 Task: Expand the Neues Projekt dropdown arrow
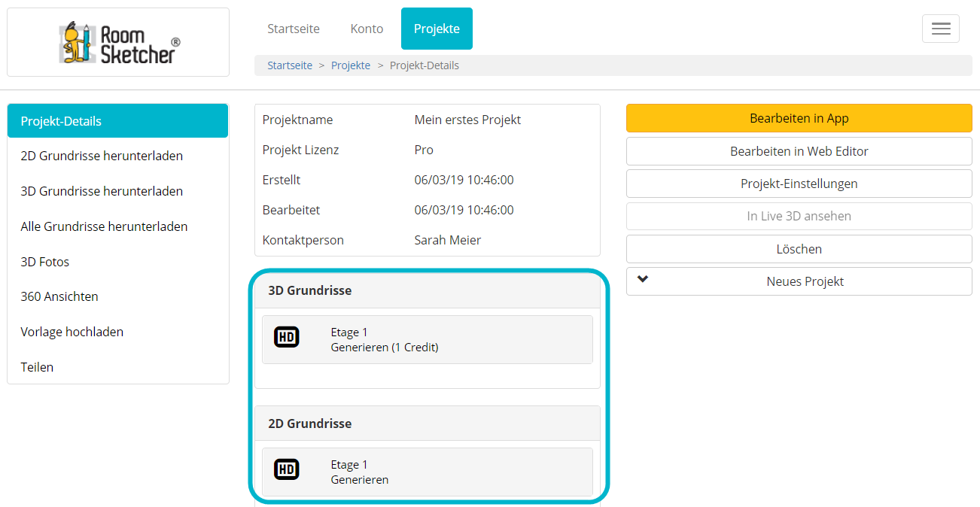642,279
